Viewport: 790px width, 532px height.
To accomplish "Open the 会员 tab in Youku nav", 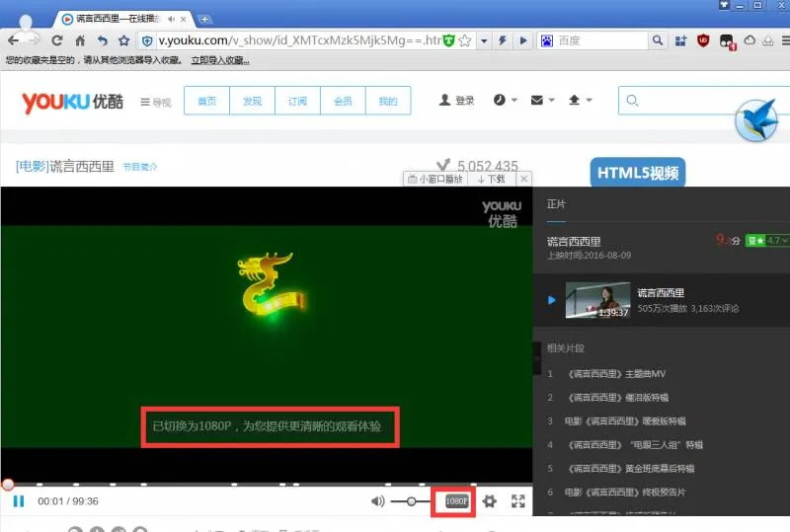I will 343,102.
